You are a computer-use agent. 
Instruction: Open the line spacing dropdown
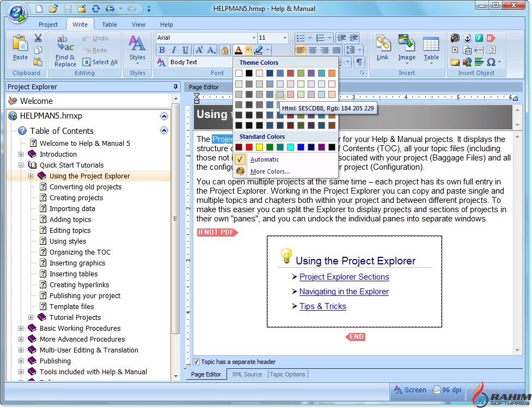[x=359, y=50]
